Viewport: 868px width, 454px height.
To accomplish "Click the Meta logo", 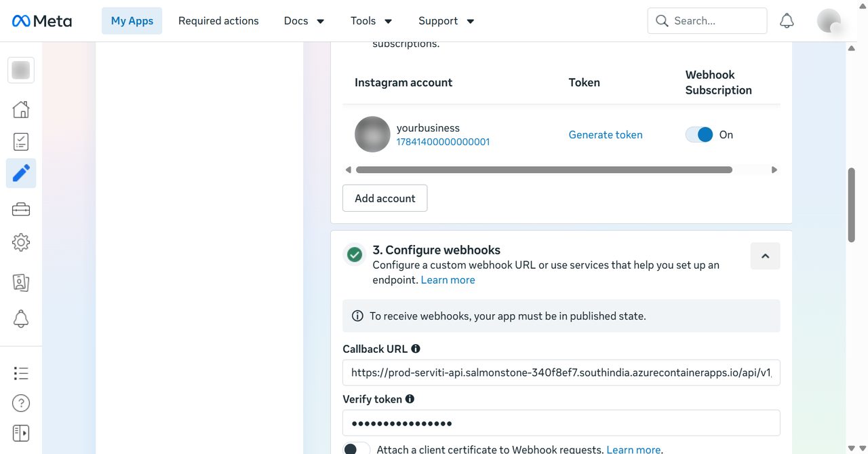I will click(x=42, y=21).
